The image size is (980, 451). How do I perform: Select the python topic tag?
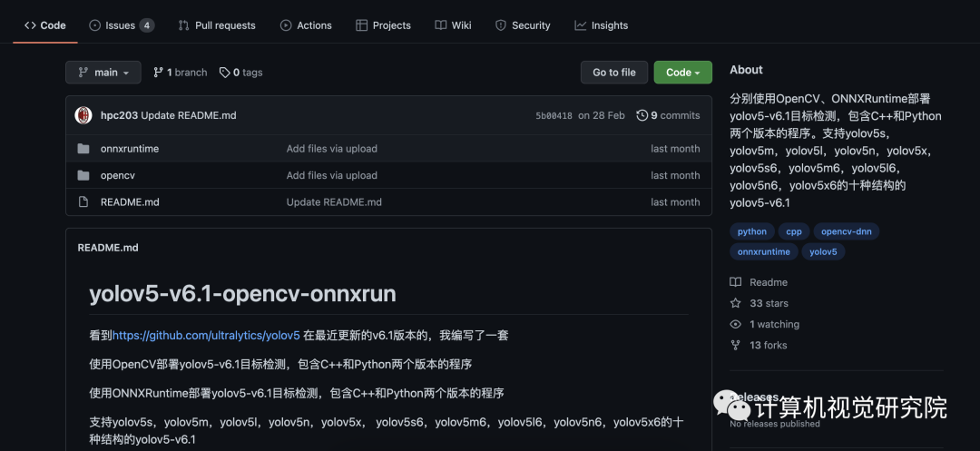tap(752, 231)
